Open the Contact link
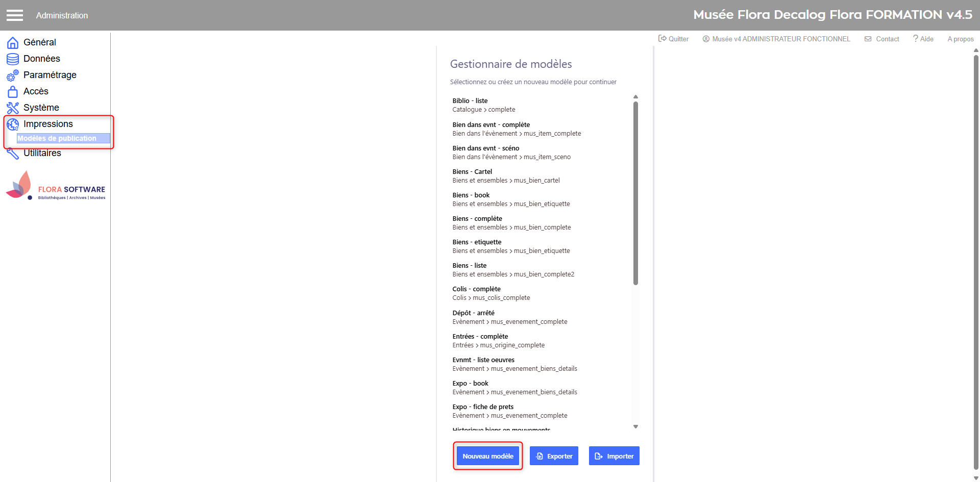This screenshot has width=980, height=482. pos(882,39)
